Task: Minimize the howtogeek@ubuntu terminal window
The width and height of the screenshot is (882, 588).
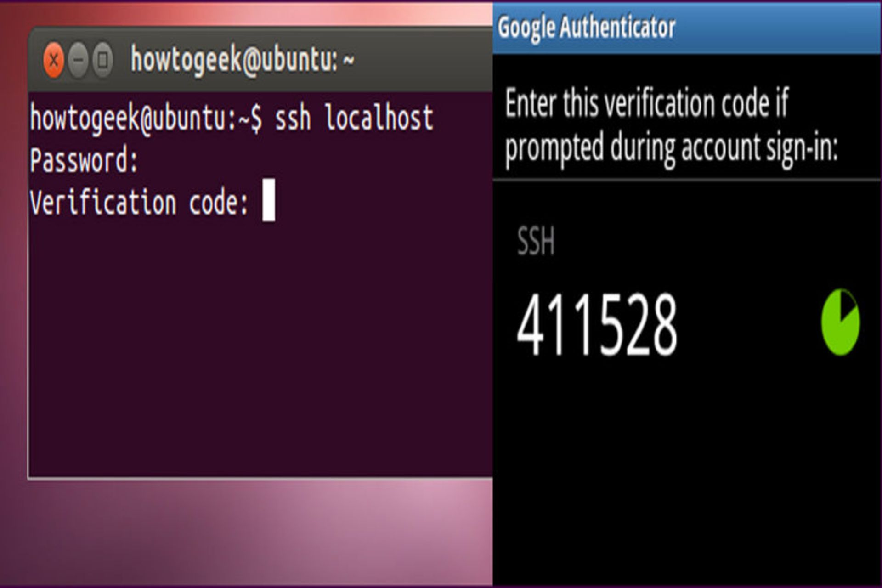Action: (x=79, y=60)
